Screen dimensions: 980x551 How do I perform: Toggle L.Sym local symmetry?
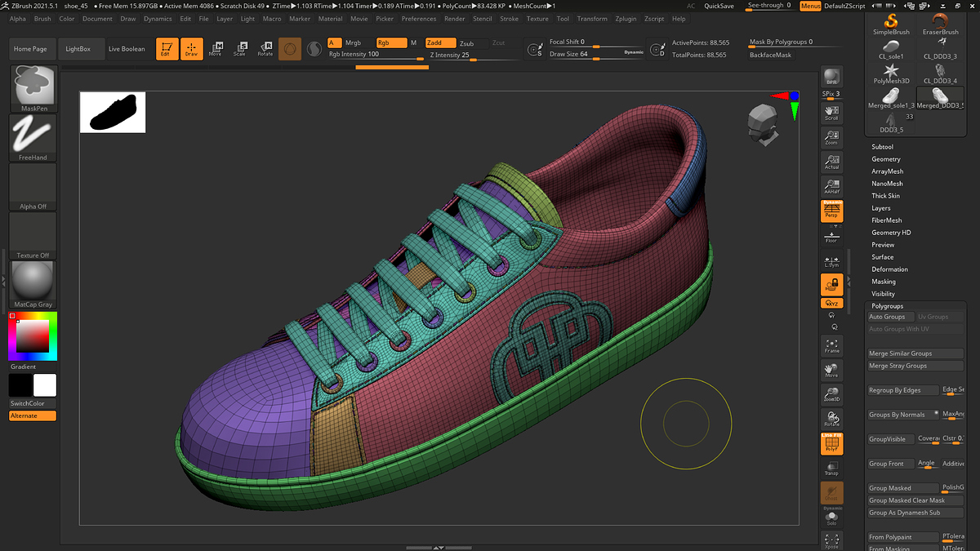[832, 260]
